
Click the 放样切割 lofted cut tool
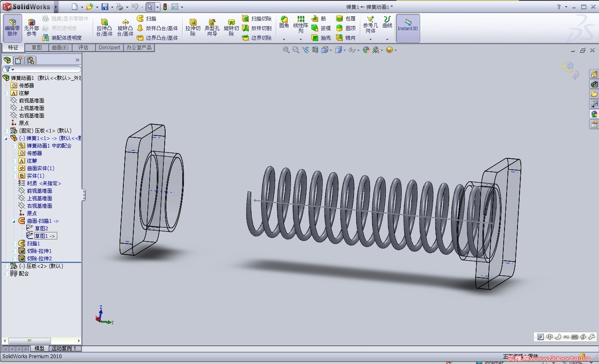pos(257,28)
